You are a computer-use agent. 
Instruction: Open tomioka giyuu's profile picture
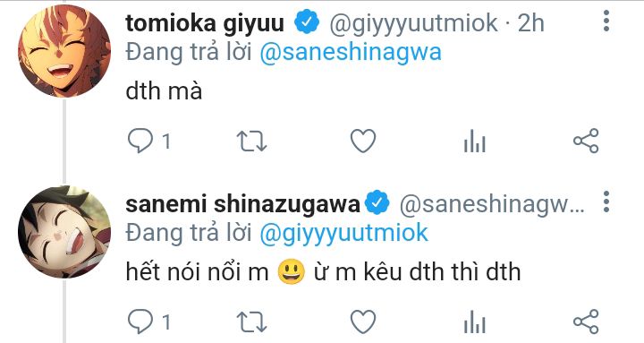(64, 51)
